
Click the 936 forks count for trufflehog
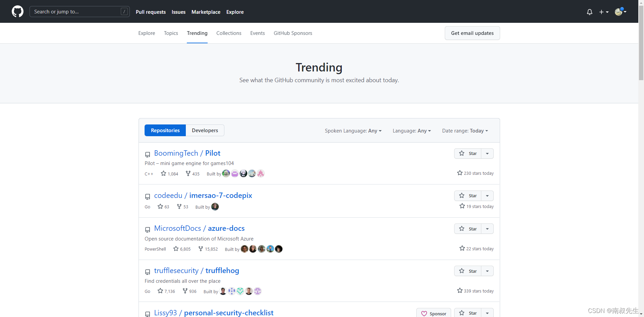(x=190, y=291)
